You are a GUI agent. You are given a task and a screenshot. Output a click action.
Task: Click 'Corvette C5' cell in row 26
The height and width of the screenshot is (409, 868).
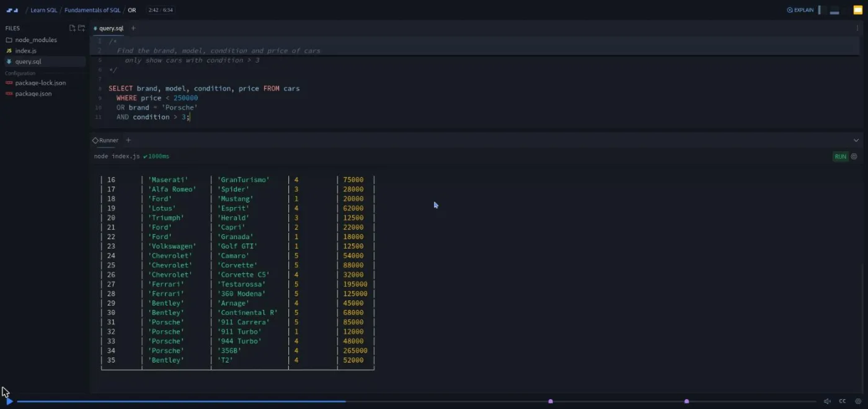[243, 275]
